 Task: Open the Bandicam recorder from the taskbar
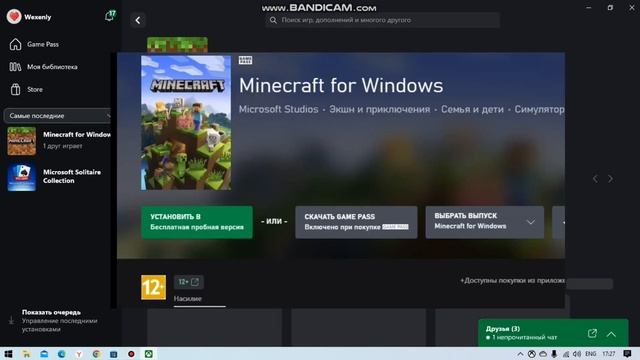(131, 354)
